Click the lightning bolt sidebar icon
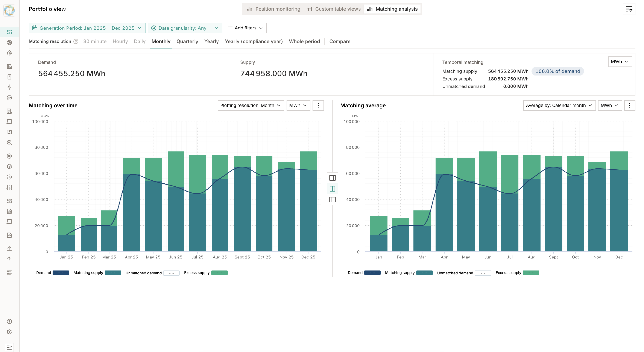644x352 pixels. (9, 88)
